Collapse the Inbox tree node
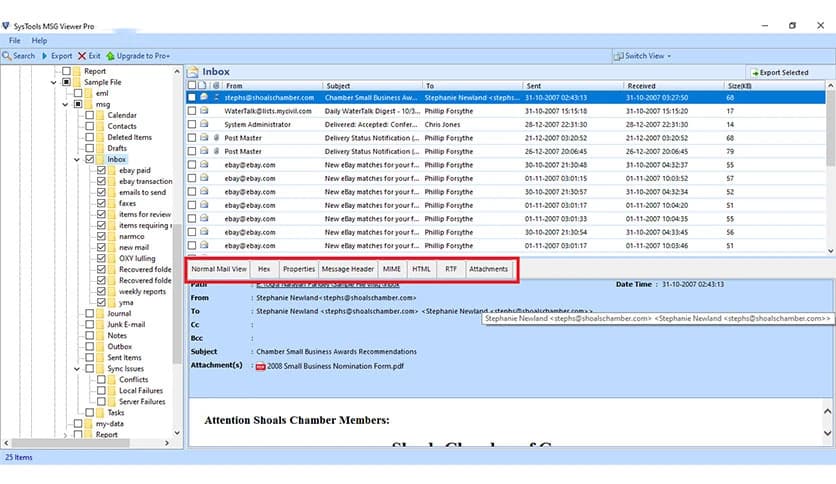836x484 pixels. [x=77, y=159]
